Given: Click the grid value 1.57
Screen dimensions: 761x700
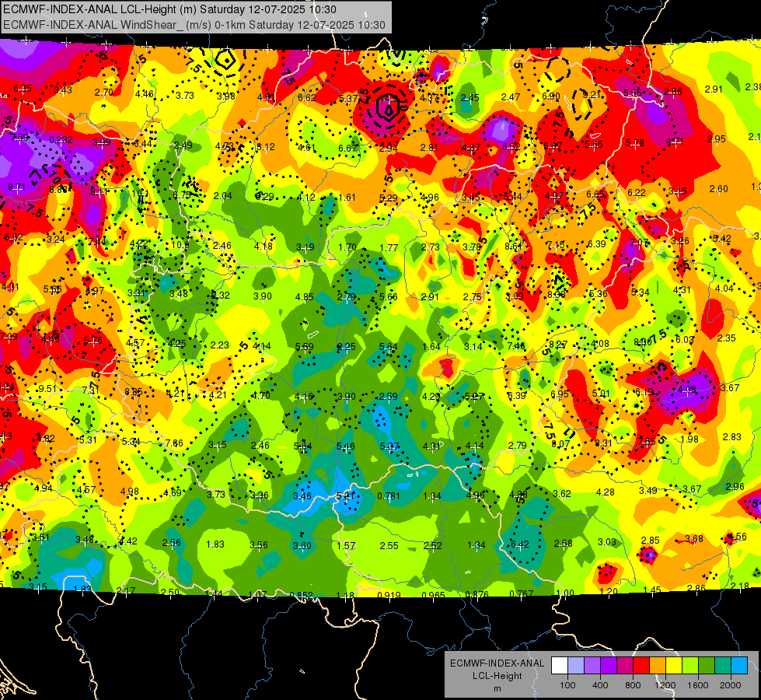Looking at the screenshot, I should 346,545.
